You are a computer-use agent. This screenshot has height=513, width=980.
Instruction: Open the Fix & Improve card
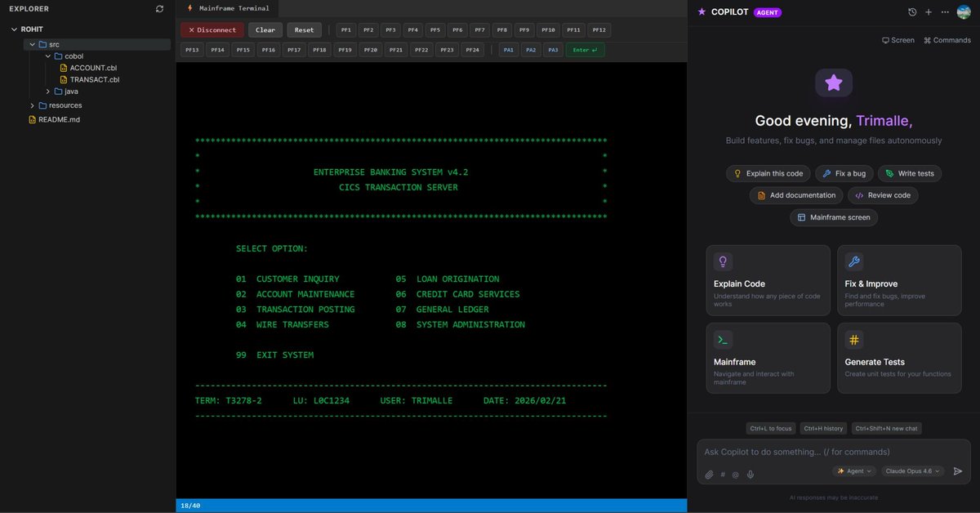899,280
